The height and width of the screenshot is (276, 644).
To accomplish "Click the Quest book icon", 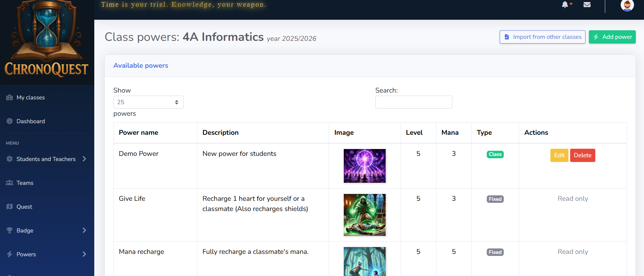I will pos(10,207).
